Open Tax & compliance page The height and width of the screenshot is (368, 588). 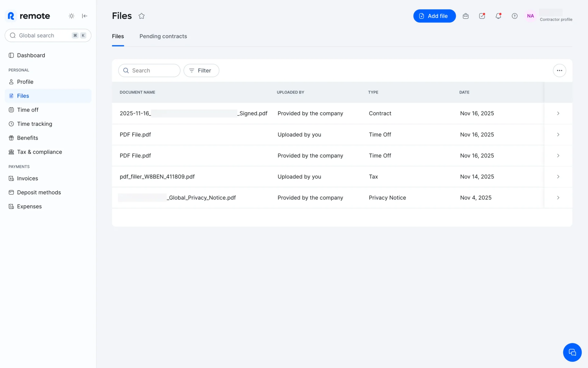pyautogui.click(x=39, y=152)
